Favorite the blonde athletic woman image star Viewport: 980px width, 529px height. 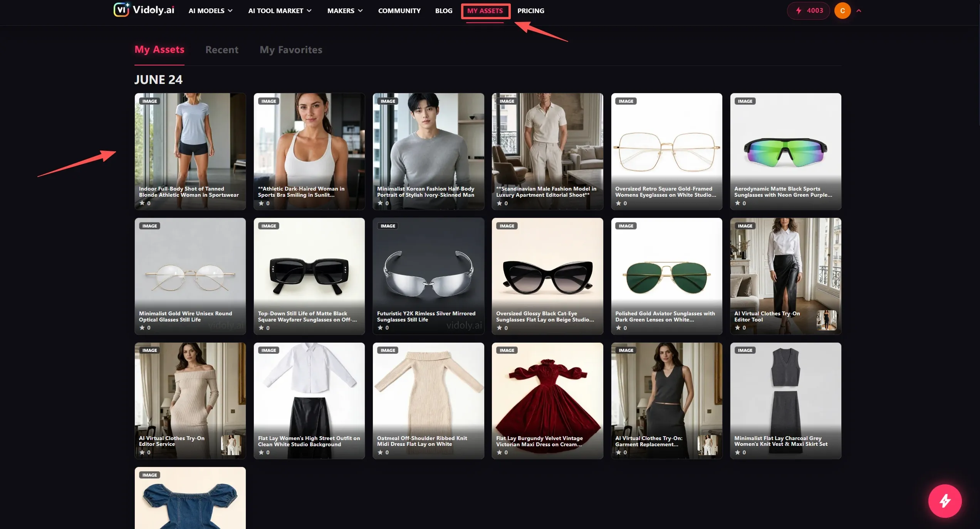coord(142,203)
